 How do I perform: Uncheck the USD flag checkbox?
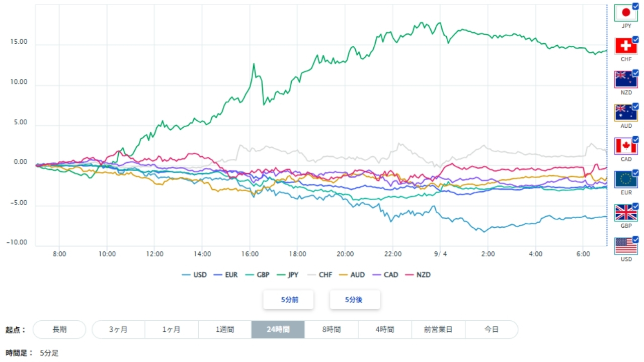[635, 239]
